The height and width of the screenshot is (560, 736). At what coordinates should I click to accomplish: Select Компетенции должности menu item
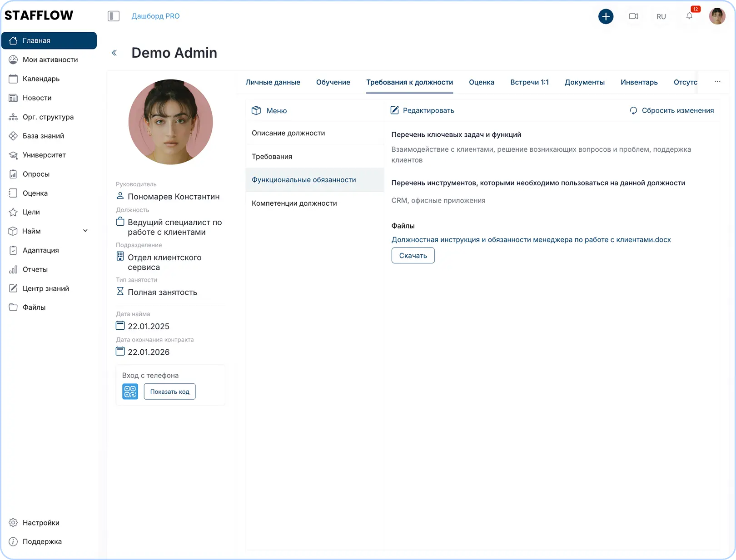[294, 203]
